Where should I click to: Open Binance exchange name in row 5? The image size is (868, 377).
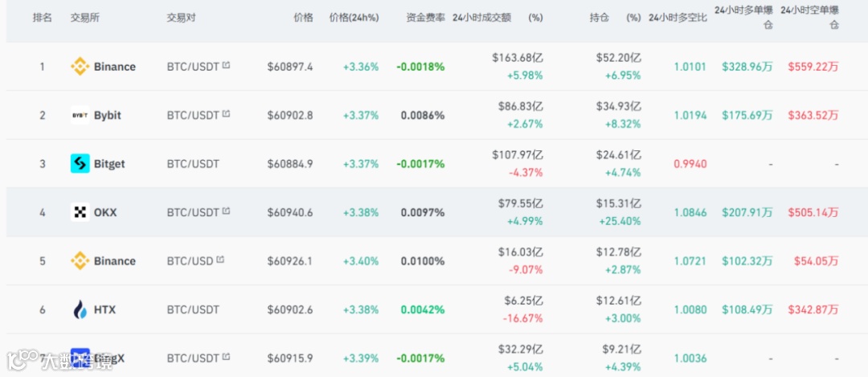pyautogui.click(x=115, y=260)
